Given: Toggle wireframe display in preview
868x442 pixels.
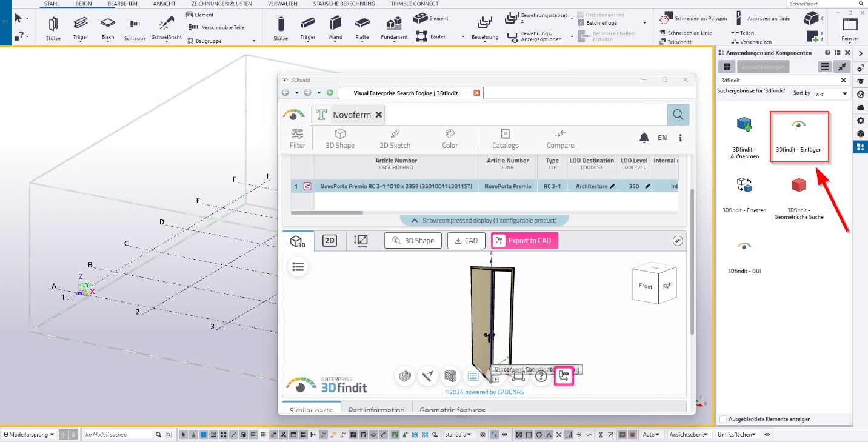Looking at the screenshot, I should coord(405,377).
